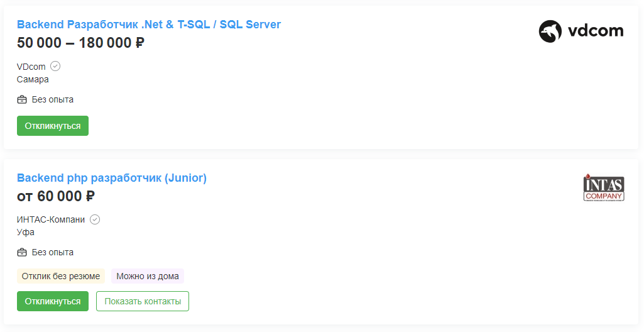Click the 50 000 – 180 000 ₽ salary

[x=80, y=43]
